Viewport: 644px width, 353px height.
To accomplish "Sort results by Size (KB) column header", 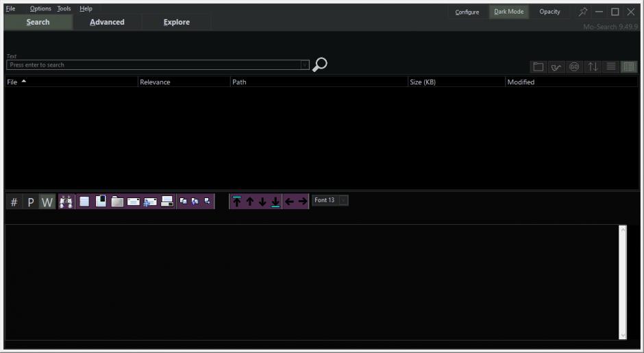I will click(x=456, y=82).
